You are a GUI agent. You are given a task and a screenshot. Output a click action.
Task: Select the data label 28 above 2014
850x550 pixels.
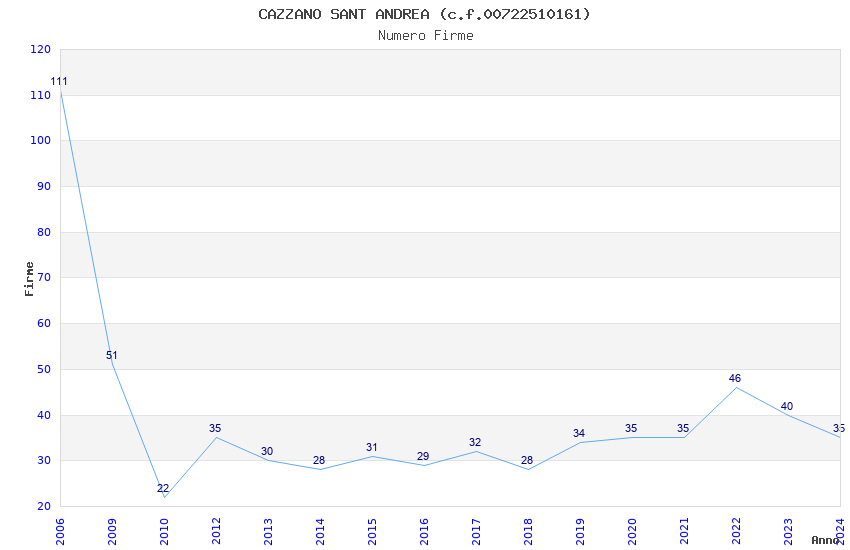319,460
